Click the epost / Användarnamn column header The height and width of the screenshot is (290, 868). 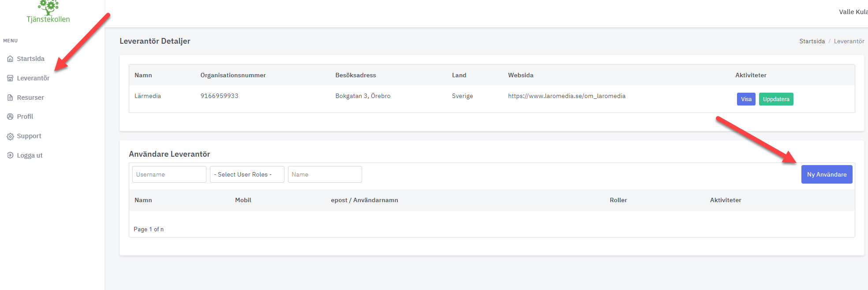tap(364, 200)
